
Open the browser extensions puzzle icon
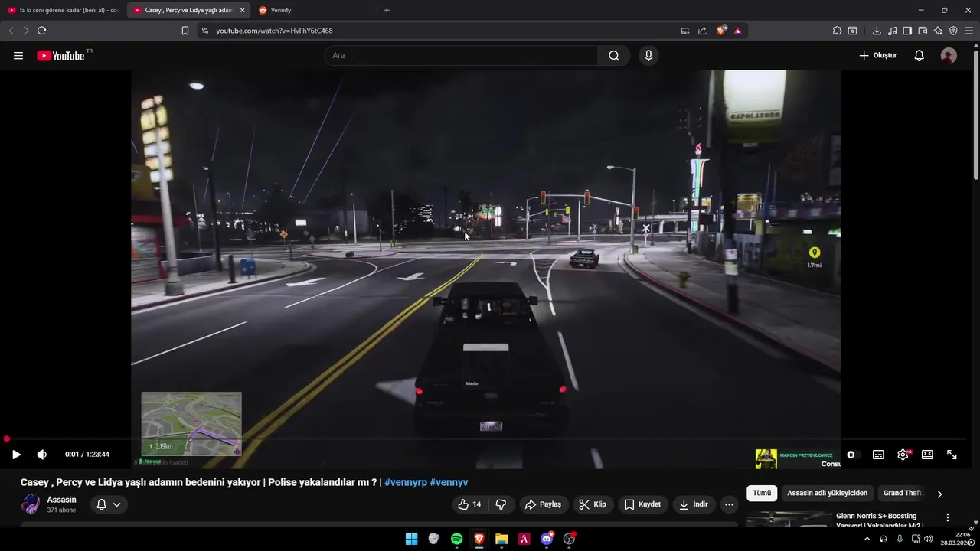(x=837, y=31)
